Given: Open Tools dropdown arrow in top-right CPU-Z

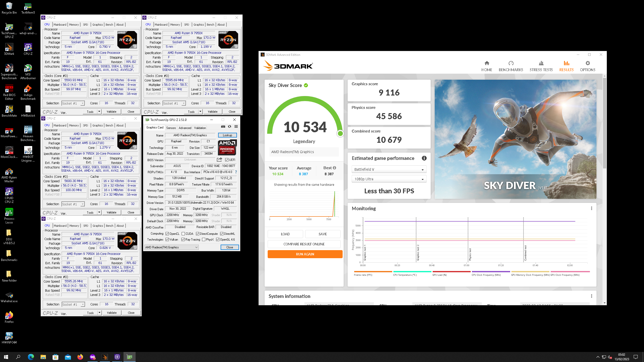Looking at the screenshot, I should point(200,112).
